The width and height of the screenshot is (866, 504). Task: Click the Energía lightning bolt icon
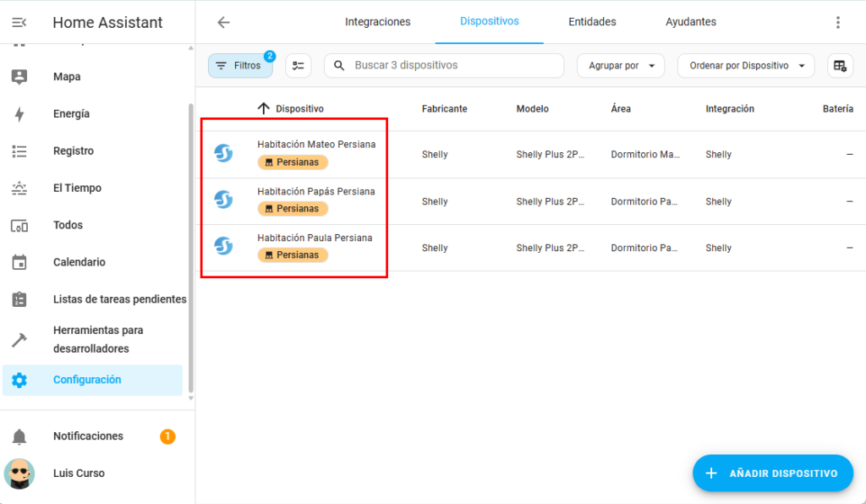coord(19,114)
